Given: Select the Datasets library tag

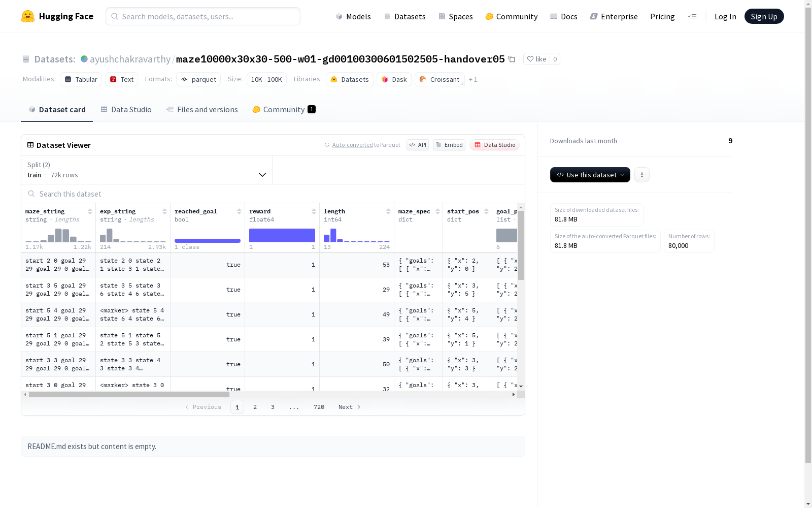Looking at the screenshot, I should (350, 79).
